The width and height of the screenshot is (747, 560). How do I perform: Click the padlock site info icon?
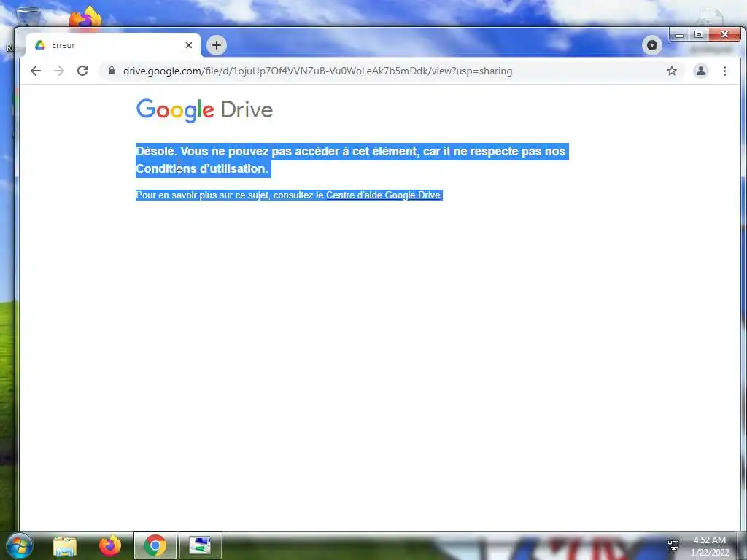tap(112, 71)
